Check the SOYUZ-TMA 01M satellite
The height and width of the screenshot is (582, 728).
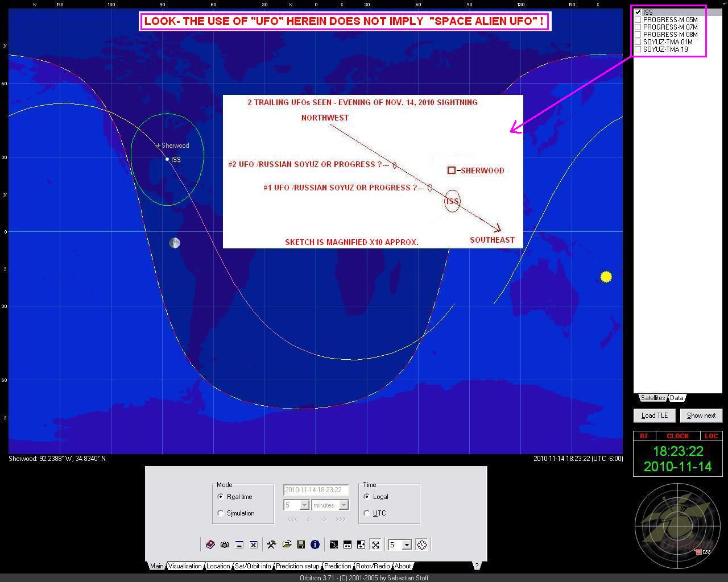point(638,42)
